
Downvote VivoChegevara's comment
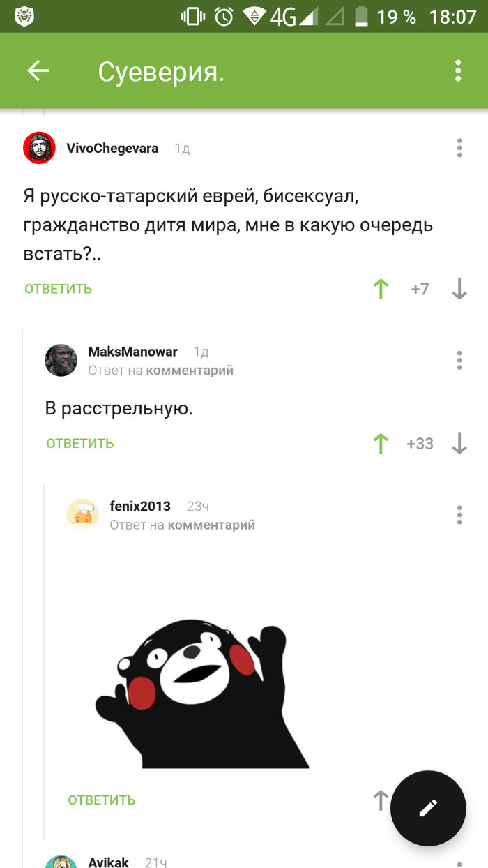coord(459,289)
